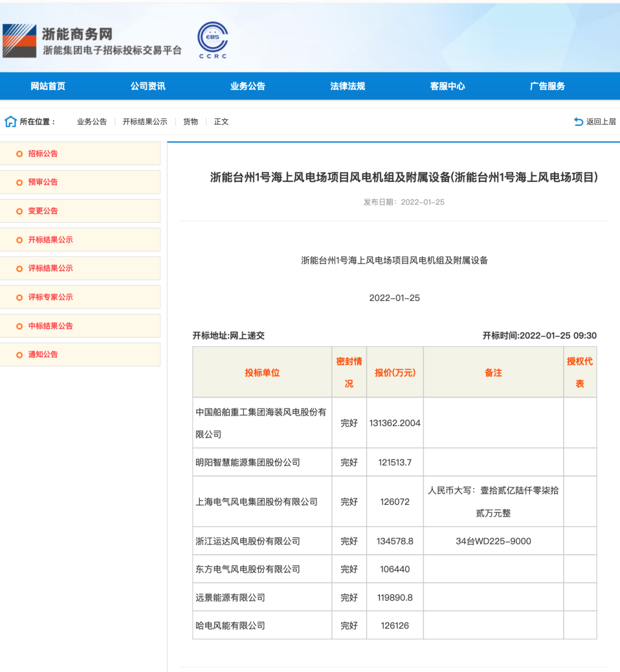Click the circle bullet icon beside 评标结果公示
Image resolution: width=620 pixels, height=672 pixels.
(20, 269)
